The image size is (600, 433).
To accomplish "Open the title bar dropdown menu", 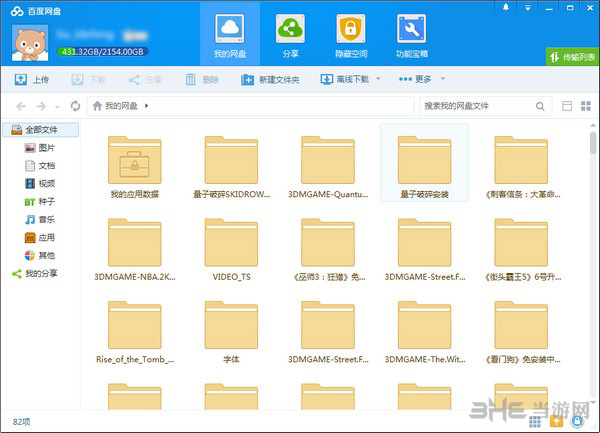I will pos(528,8).
